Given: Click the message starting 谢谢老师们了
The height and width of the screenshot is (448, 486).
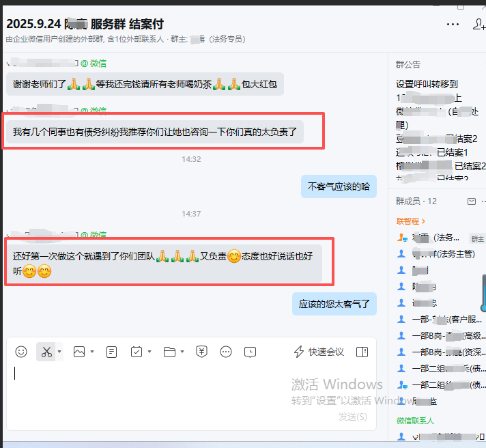Looking at the screenshot, I should 145,84.
